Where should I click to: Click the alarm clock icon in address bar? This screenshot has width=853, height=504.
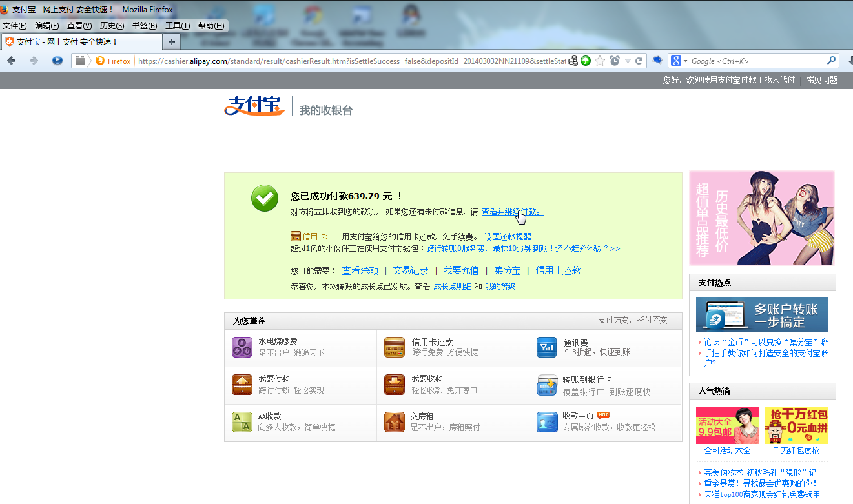pos(615,61)
